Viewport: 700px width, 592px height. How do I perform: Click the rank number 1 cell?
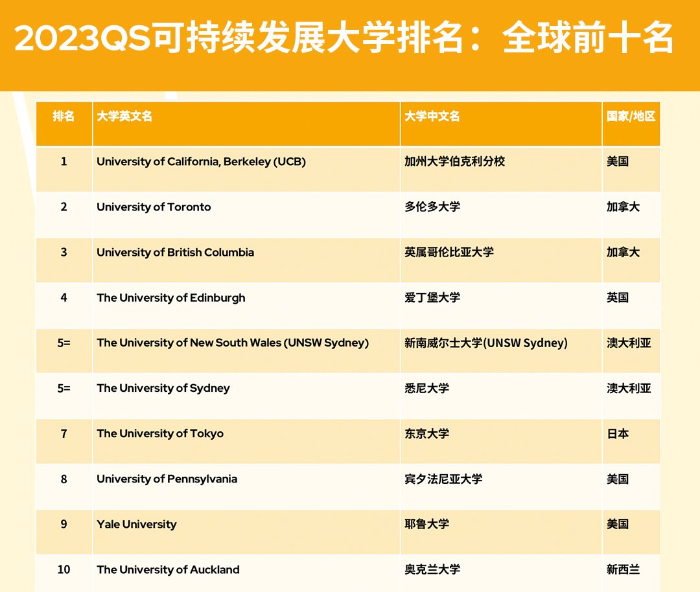[64, 161]
